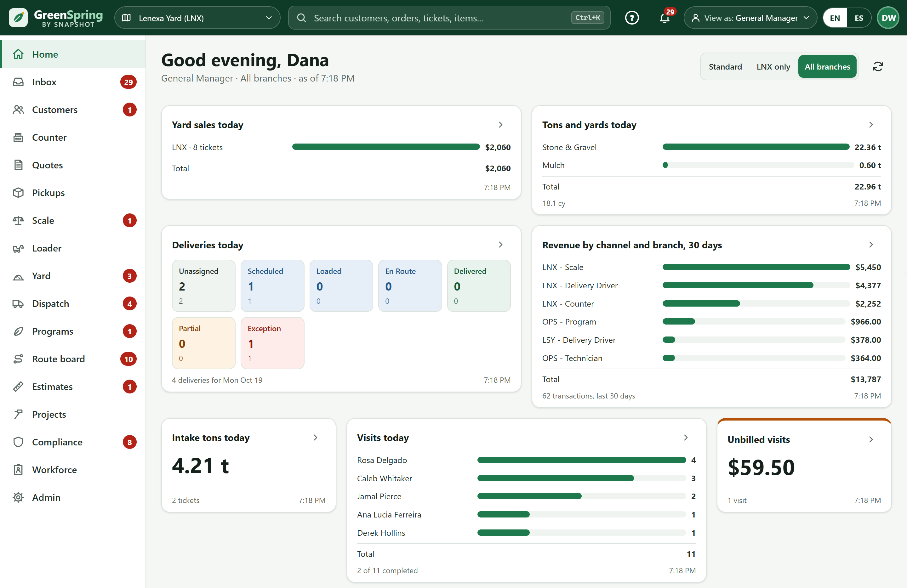Open the Loader page in sidebar
Image resolution: width=907 pixels, height=588 pixels.
pyautogui.click(x=73, y=248)
